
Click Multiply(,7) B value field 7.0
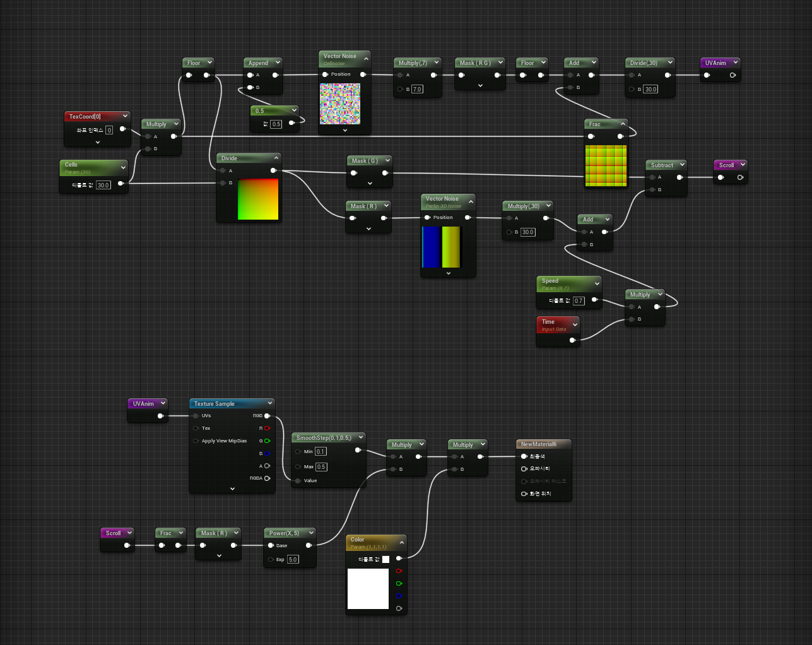click(417, 90)
